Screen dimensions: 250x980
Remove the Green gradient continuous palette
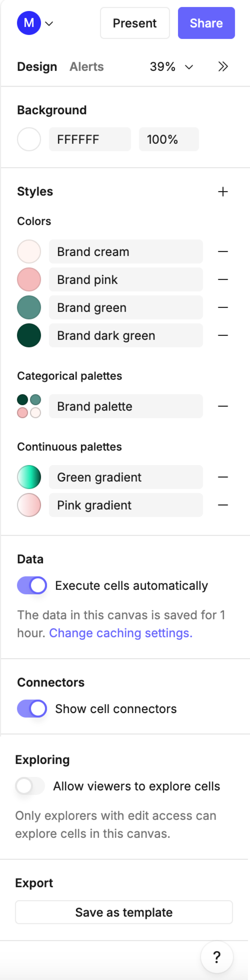(223, 477)
